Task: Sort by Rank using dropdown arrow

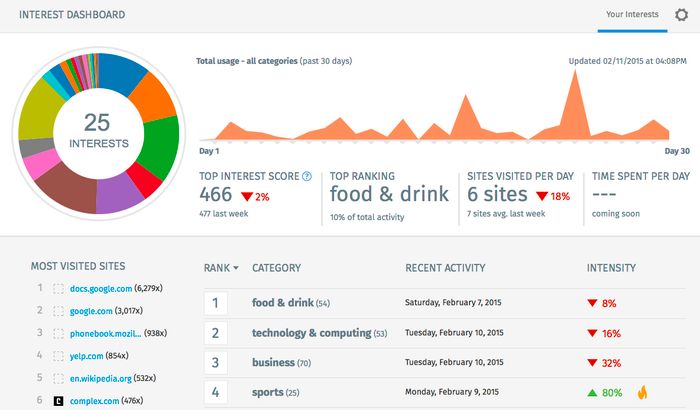Action: click(236, 268)
